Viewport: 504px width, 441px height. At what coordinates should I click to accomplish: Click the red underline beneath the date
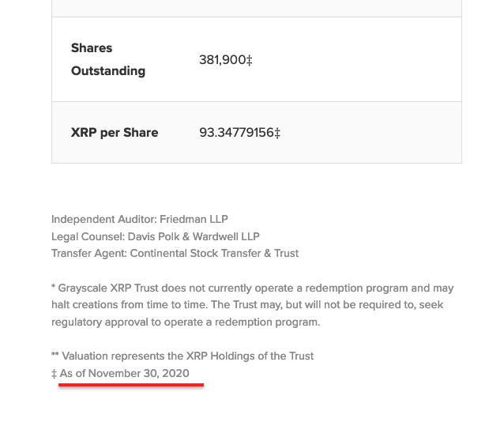coord(131,385)
